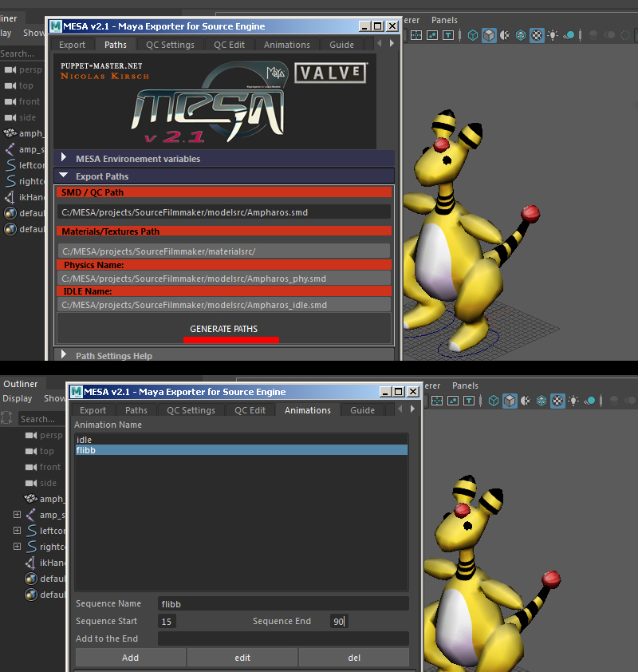Image resolution: width=638 pixels, height=672 pixels.
Task: Toggle Use Default Material beside Animations window
Action: pos(526,401)
